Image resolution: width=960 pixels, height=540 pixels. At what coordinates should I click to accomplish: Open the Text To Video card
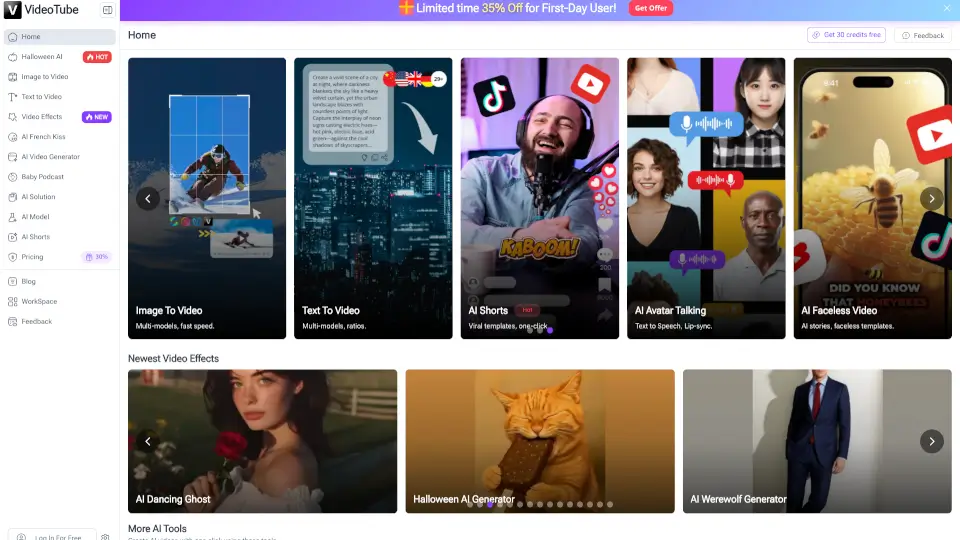point(373,198)
